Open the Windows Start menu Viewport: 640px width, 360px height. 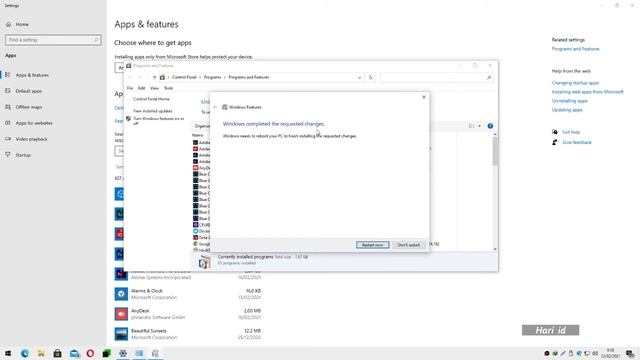(8, 353)
